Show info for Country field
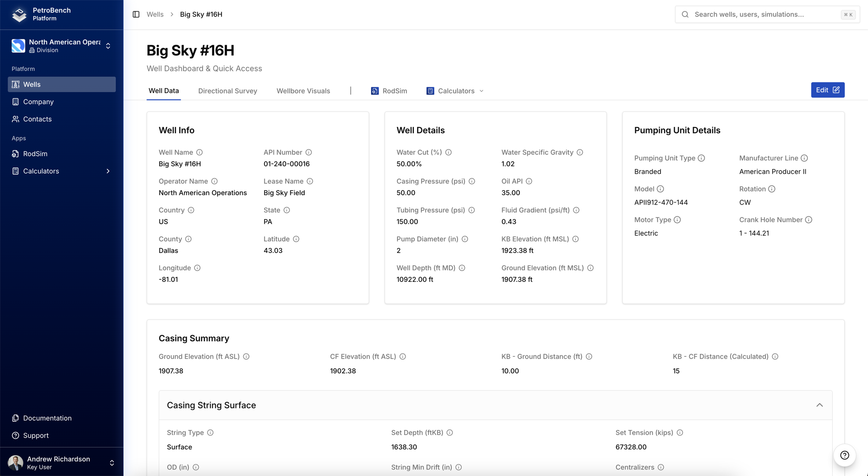Screen dimensions: 868x476 point(191,210)
